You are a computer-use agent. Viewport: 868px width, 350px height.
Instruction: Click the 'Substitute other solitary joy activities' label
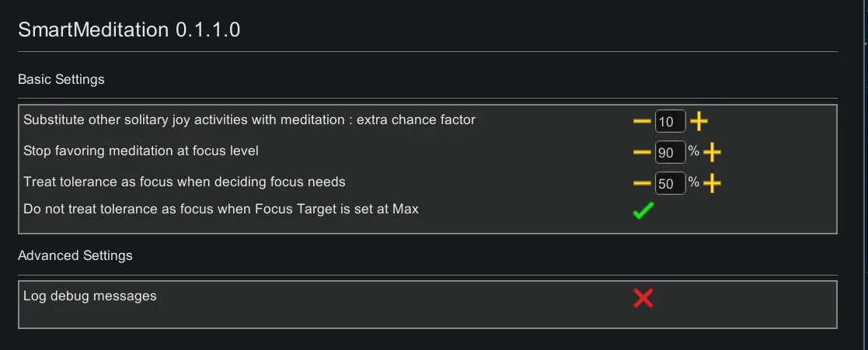coord(249,120)
